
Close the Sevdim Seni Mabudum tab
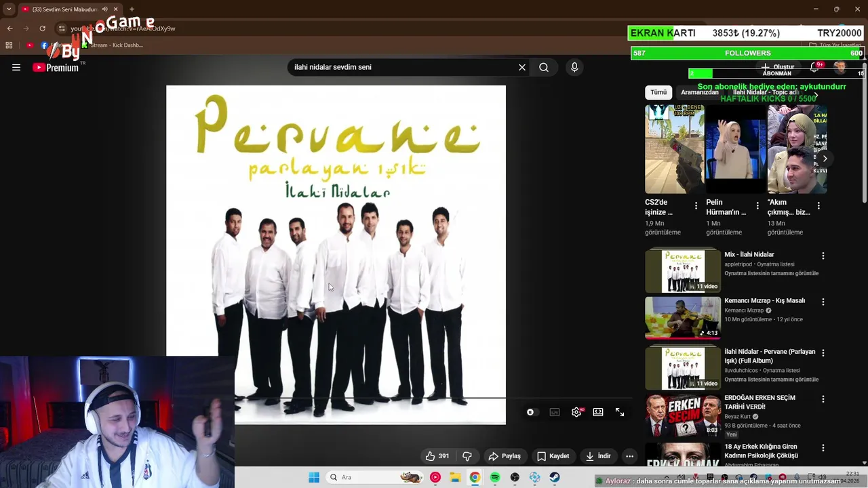coord(115,9)
